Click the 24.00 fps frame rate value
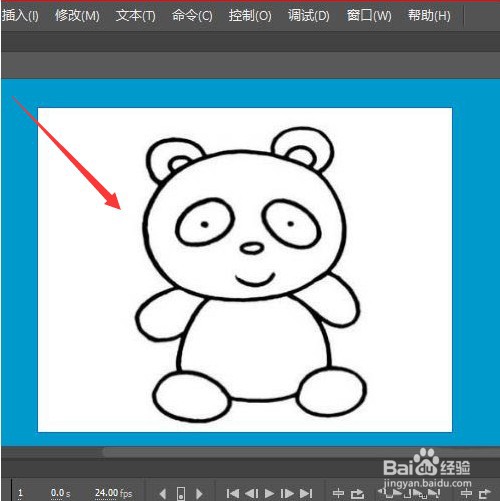The height and width of the screenshot is (501, 500). coord(113,493)
